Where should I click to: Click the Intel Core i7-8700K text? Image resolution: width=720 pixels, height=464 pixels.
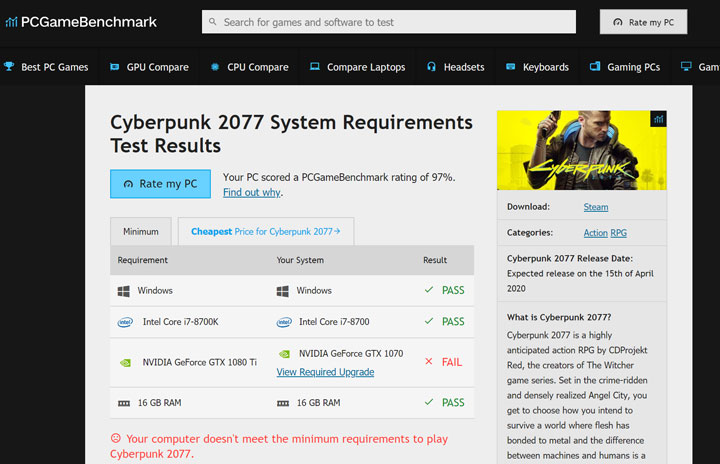[180, 322]
